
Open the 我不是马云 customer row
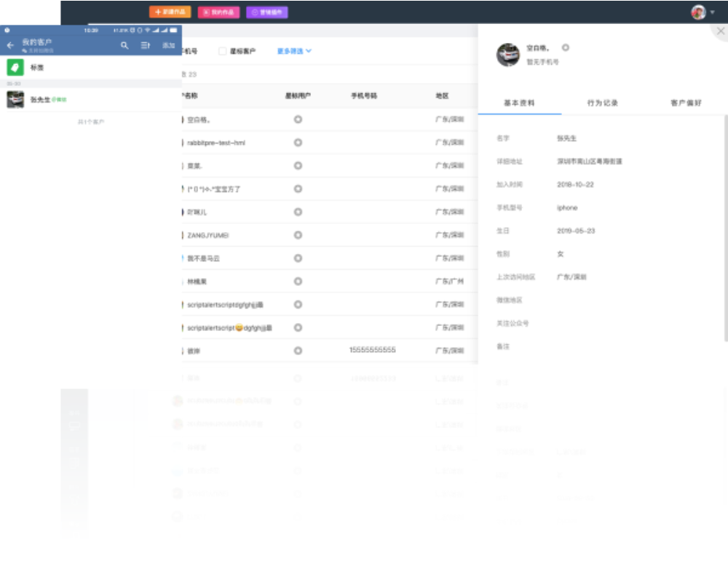[x=330, y=258]
